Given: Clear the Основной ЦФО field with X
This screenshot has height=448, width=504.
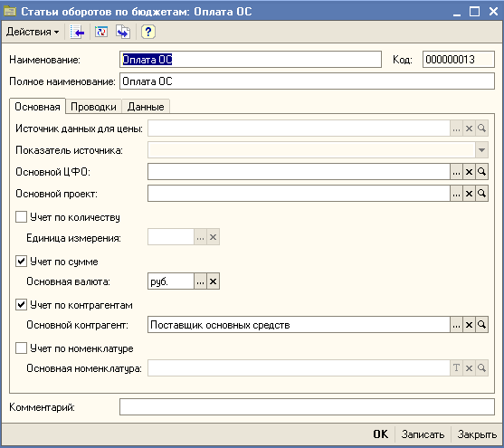Looking at the screenshot, I should [469, 172].
